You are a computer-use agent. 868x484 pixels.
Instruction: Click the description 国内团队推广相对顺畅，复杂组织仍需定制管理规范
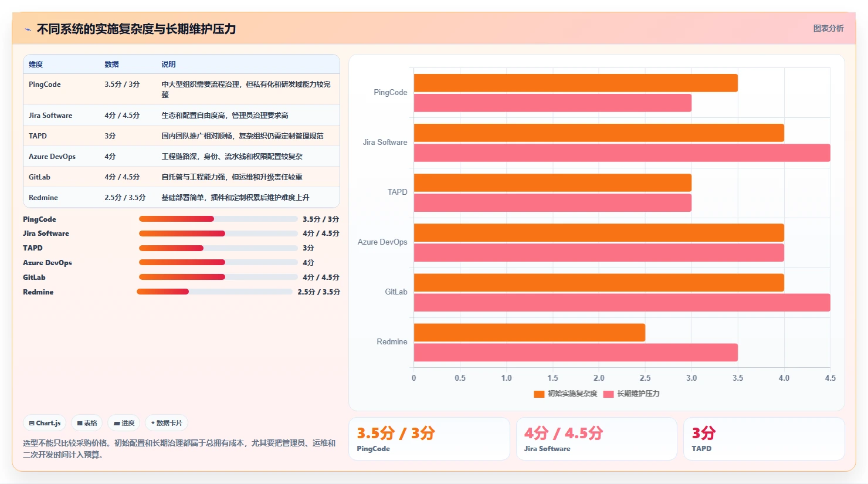point(242,136)
